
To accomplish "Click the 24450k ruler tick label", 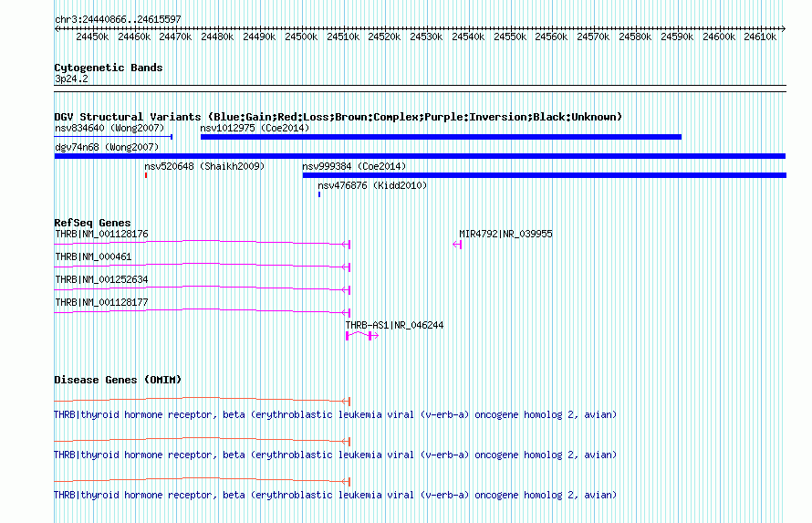I will click(92, 37).
